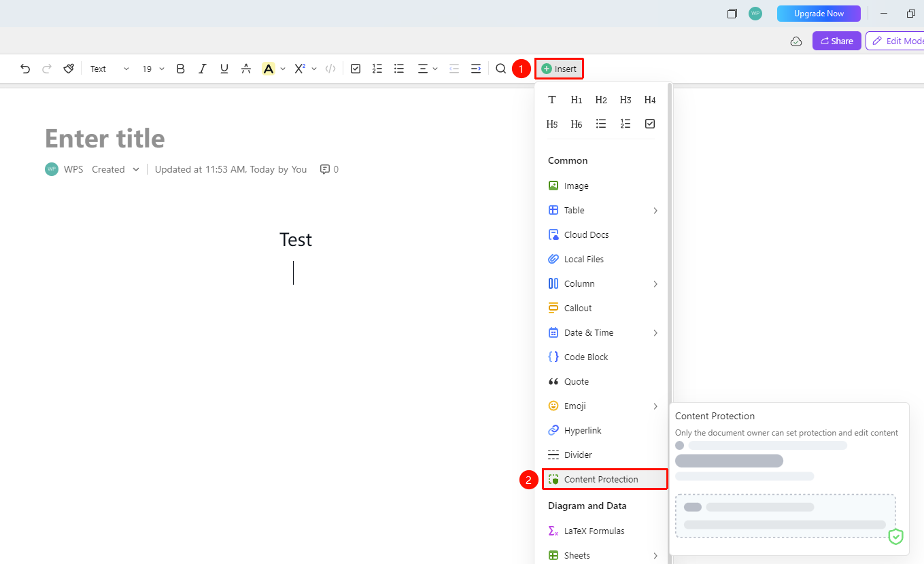The width and height of the screenshot is (924, 564).
Task: Toggle Bold formatting
Action: 180,69
